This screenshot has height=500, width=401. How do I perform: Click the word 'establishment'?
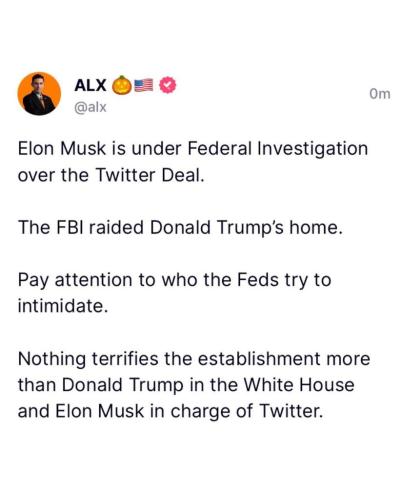pyautogui.click(x=259, y=359)
